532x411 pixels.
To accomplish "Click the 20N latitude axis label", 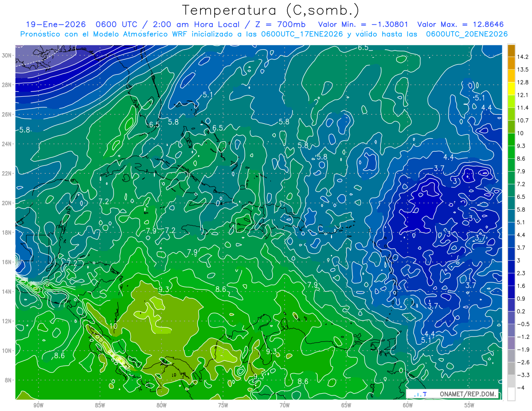I will [x=7, y=203].
